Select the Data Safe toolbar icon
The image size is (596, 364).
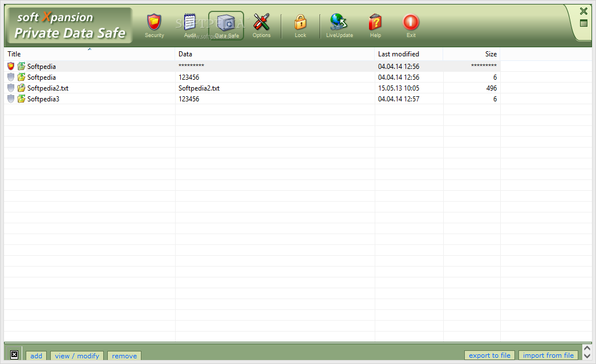pyautogui.click(x=226, y=26)
